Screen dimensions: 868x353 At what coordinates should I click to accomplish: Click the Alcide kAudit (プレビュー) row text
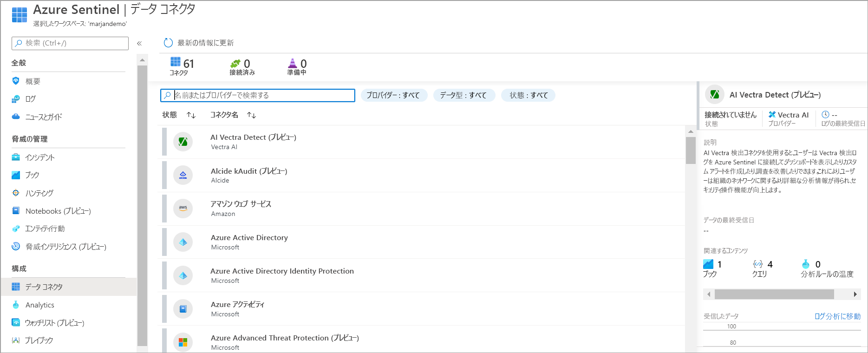[249, 171]
